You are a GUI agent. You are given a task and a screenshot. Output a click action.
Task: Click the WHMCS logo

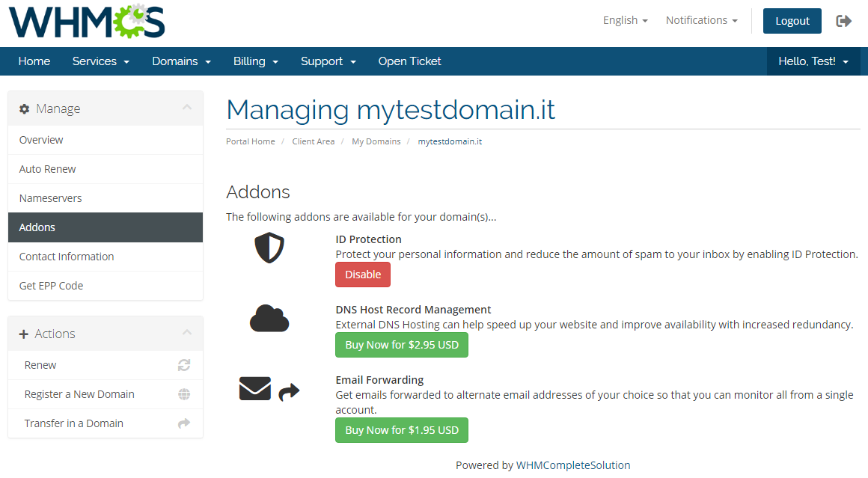pos(85,22)
